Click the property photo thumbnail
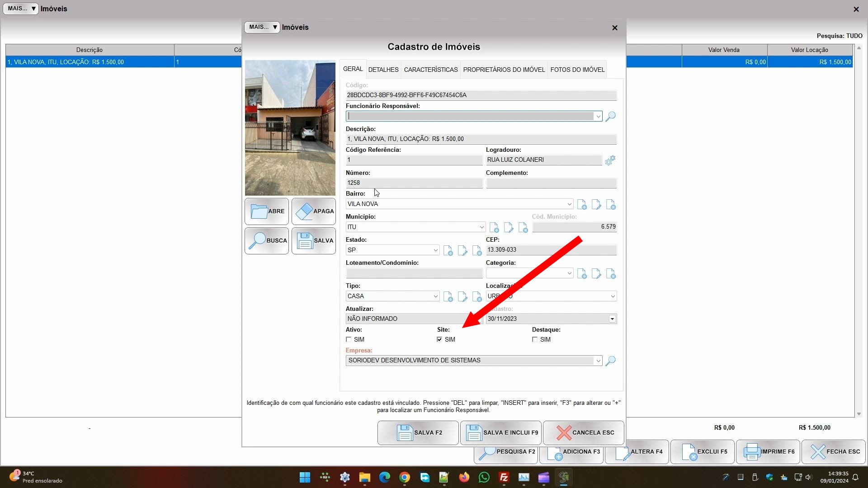 coord(290,128)
